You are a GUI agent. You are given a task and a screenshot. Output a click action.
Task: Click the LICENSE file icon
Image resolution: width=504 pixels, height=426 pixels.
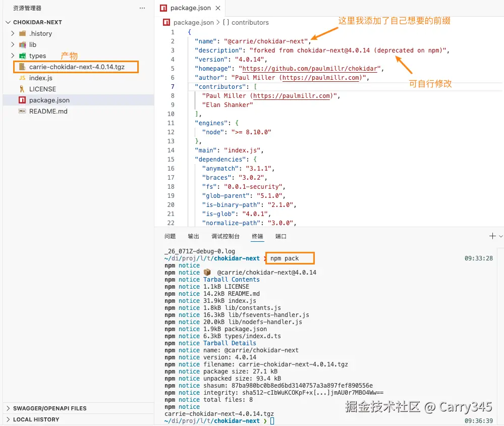tap(22, 89)
